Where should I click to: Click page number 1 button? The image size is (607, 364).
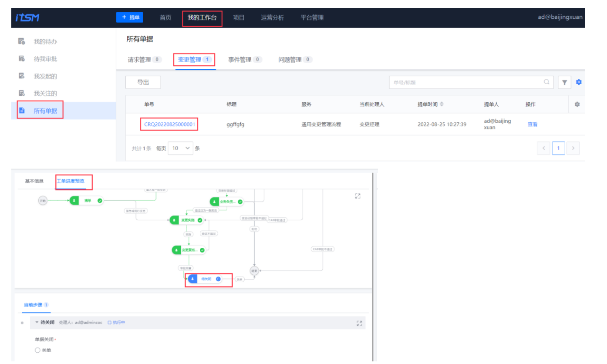tap(558, 148)
